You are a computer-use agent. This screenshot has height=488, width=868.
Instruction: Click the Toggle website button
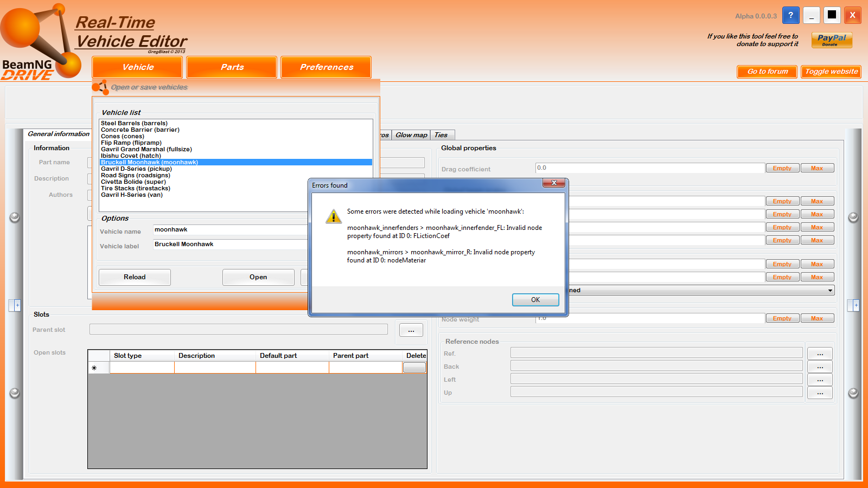click(x=831, y=72)
